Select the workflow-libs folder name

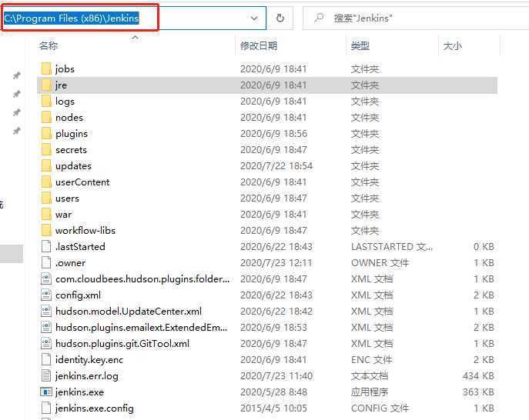pos(85,231)
